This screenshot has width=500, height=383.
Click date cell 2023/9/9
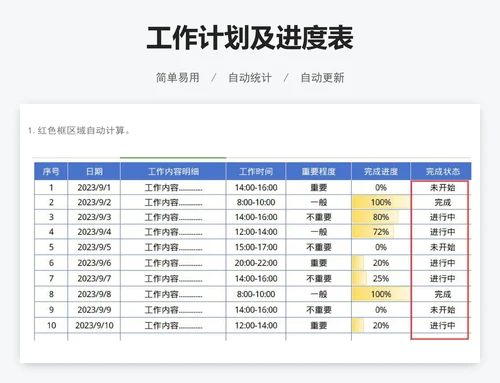tap(94, 310)
